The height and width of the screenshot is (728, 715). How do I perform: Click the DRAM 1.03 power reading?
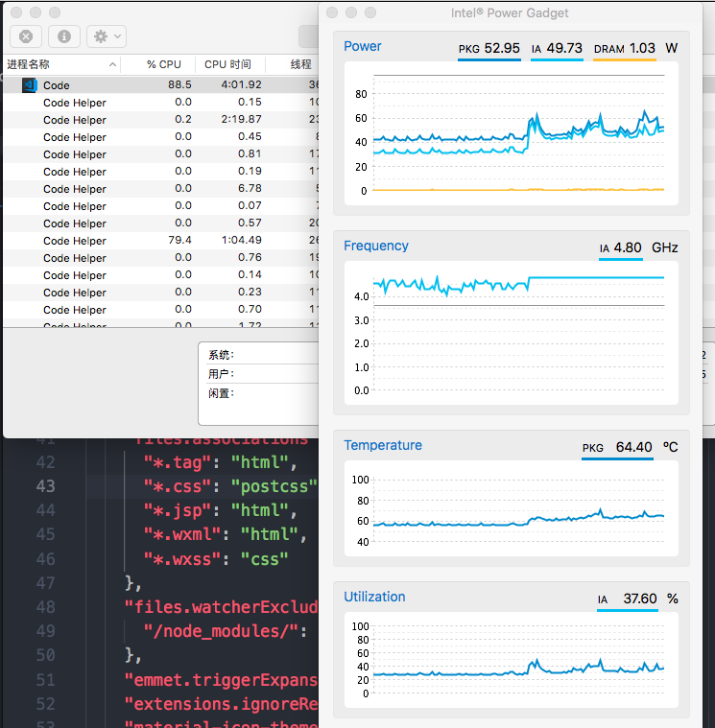click(625, 49)
